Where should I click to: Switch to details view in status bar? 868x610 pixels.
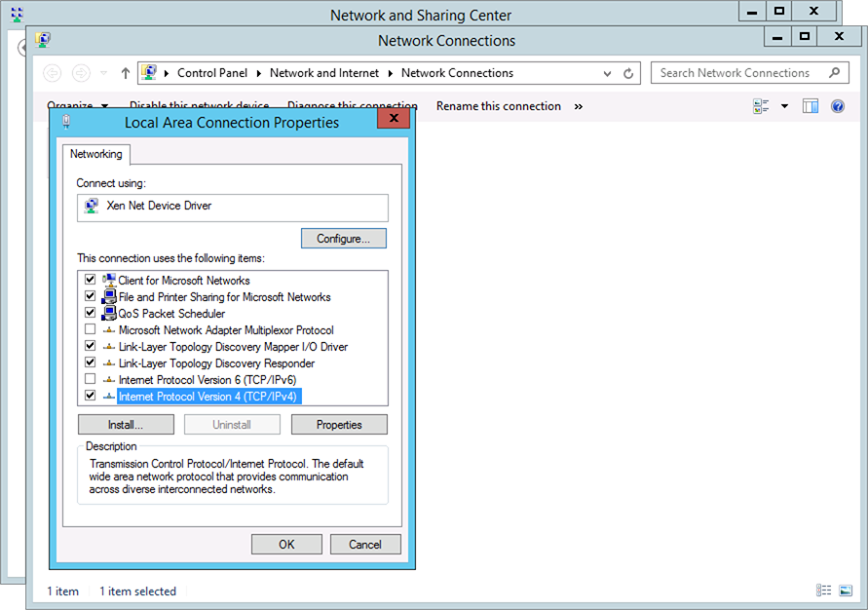(x=823, y=591)
